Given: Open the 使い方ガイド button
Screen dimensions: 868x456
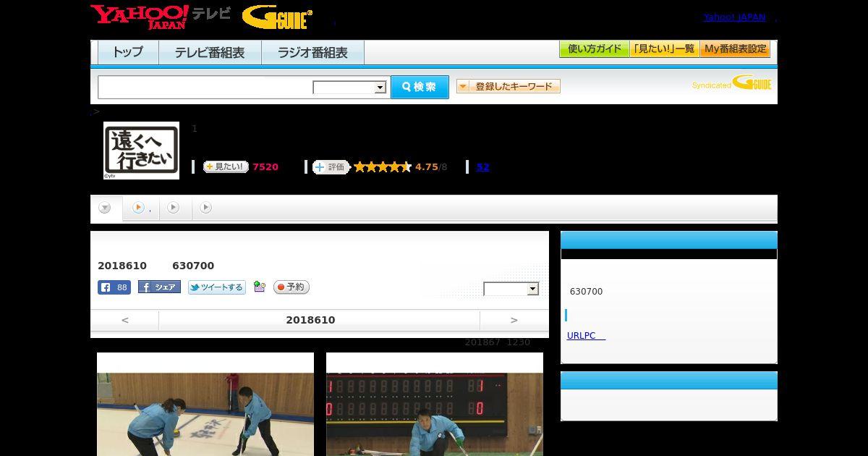Looking at the screenshot, I should (595, 49).
